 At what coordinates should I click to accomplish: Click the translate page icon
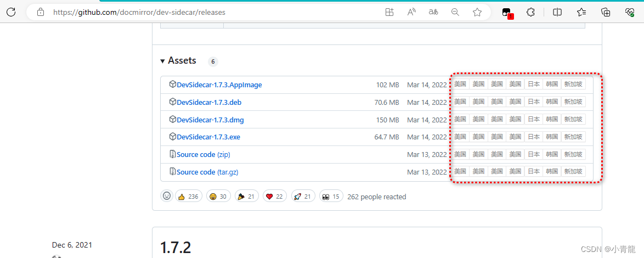click(x=433, y=12)
